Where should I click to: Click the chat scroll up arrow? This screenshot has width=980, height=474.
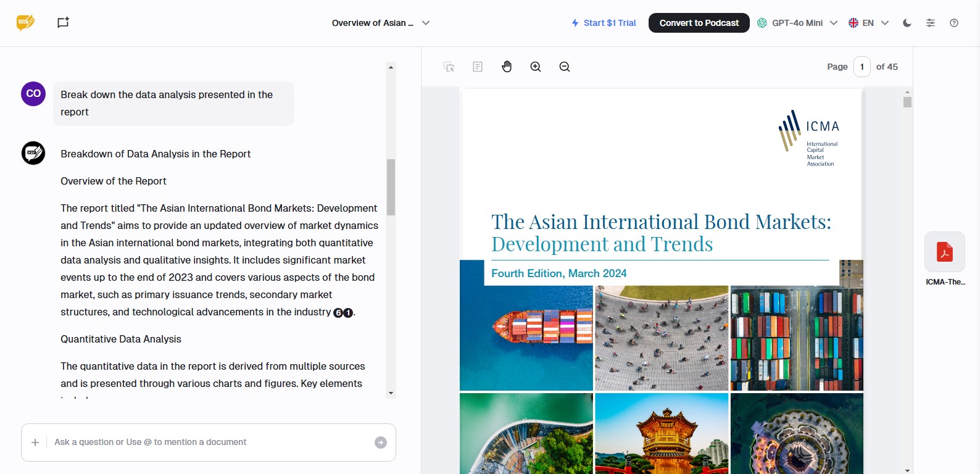coord(391,67)
